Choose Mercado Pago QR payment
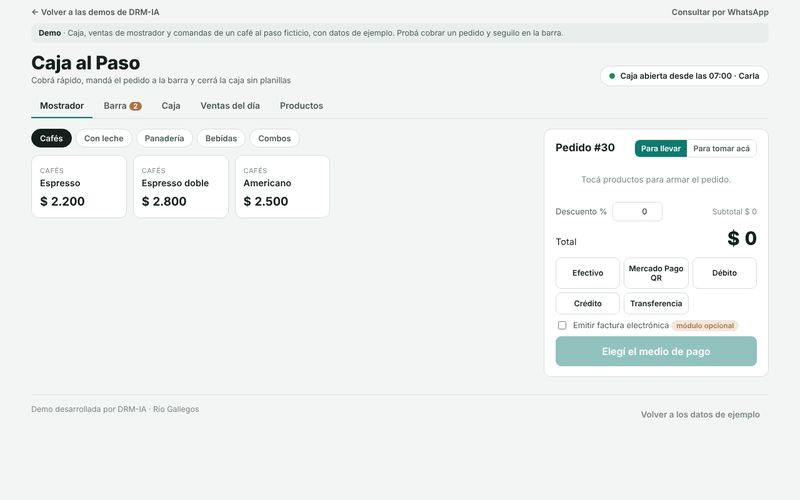The width and height of the screenshot is (800, 500). pyautogui.click(x=656, y=273)
